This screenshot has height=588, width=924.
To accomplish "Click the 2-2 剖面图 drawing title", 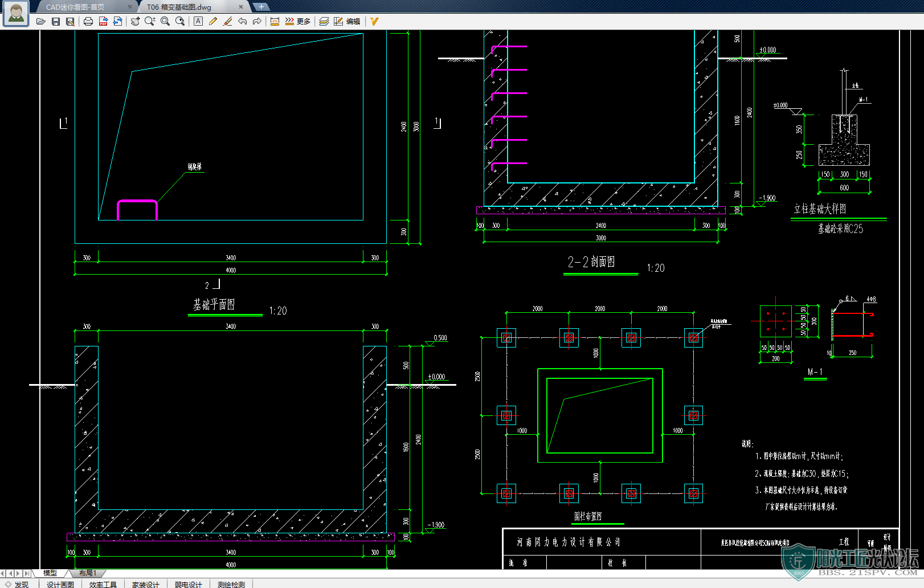I will click(x=591, y=262).
